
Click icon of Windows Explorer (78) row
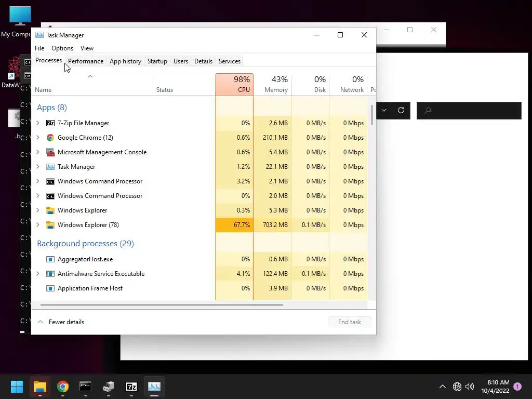pyautogui.click(x=50, y=225)
